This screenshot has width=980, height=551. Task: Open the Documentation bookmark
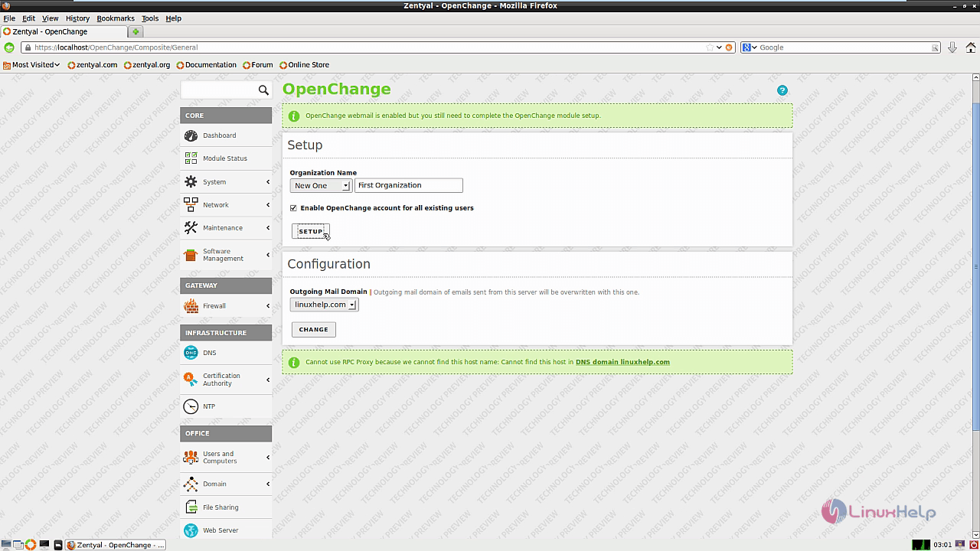point(207,65)
